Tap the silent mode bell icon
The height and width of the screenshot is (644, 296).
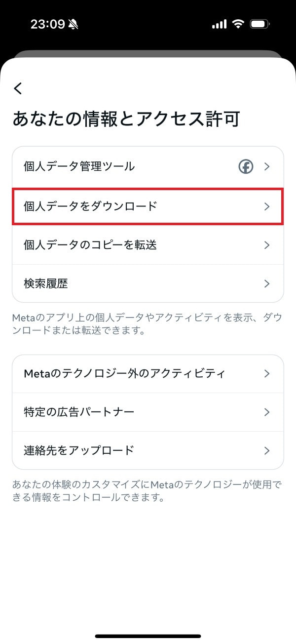(x=74, y=24)
